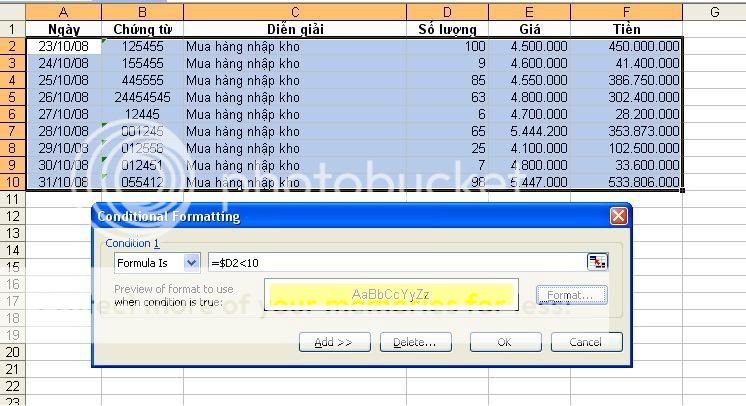Select row 1 header
746x406 pixels.
pos(12,29)
